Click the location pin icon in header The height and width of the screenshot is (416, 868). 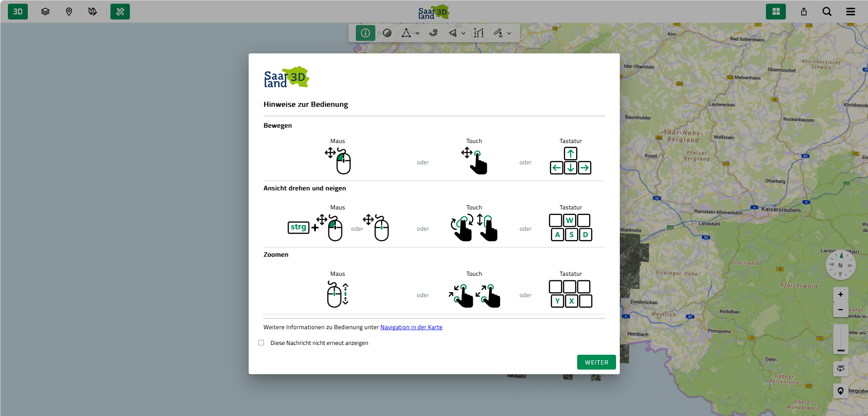pos(69,12)
